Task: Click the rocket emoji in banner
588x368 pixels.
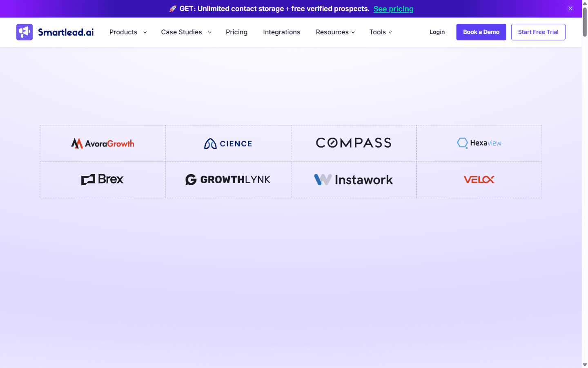Action: [x=173, y=9]
